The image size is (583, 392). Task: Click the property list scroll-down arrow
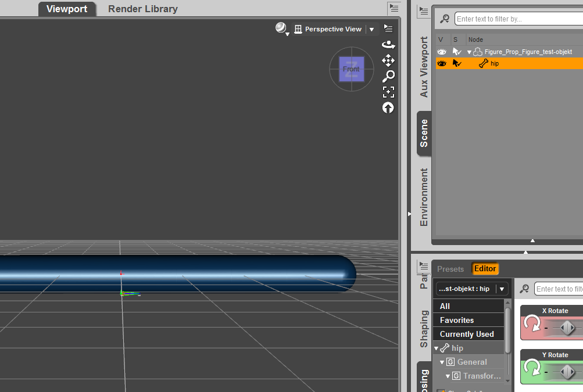tap(507, 381)
